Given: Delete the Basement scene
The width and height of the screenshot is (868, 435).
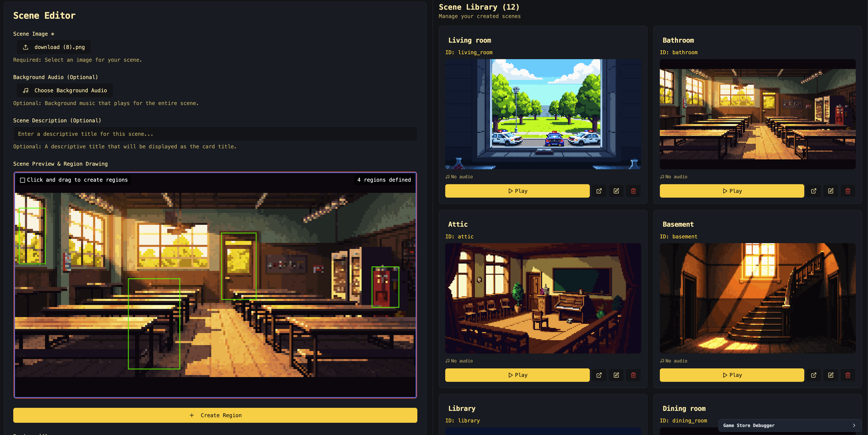Looking at the screenshot, I should [848, 375].
